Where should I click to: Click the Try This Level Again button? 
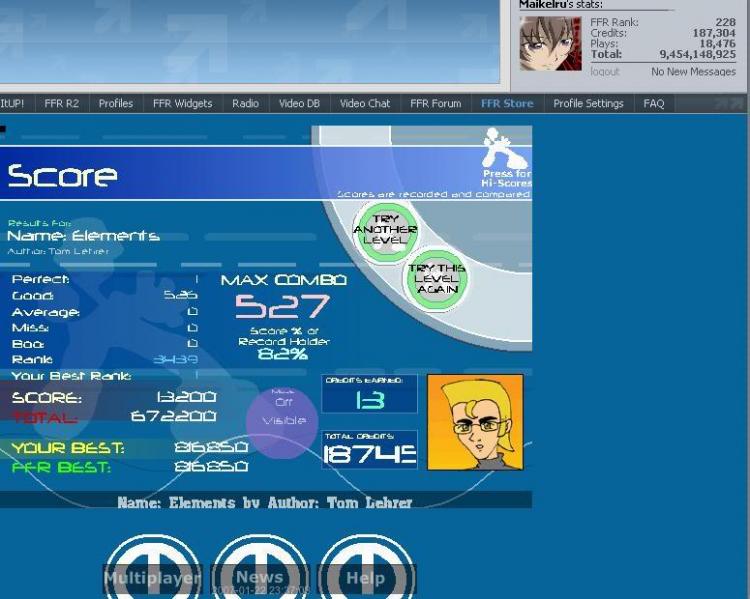tap(437, 279)
